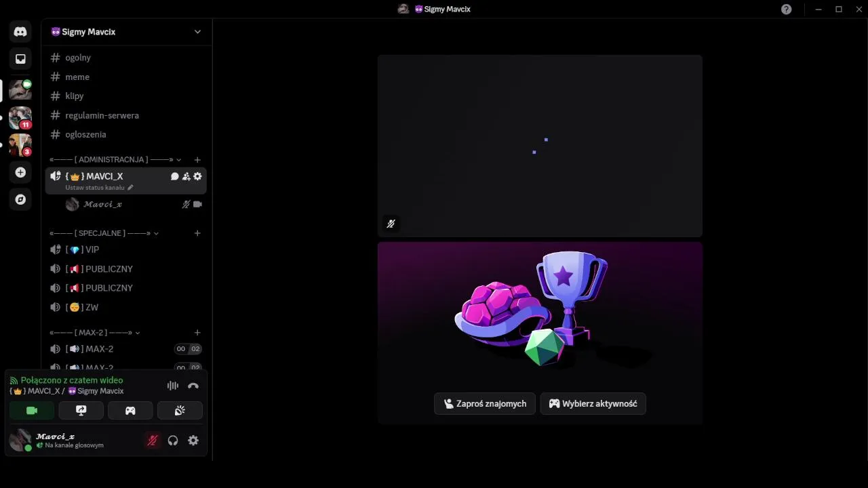Click MAVCI_X / Sigmy Mavcix channel link
This screenshot has width=868, height=488.
coord(67,391)
